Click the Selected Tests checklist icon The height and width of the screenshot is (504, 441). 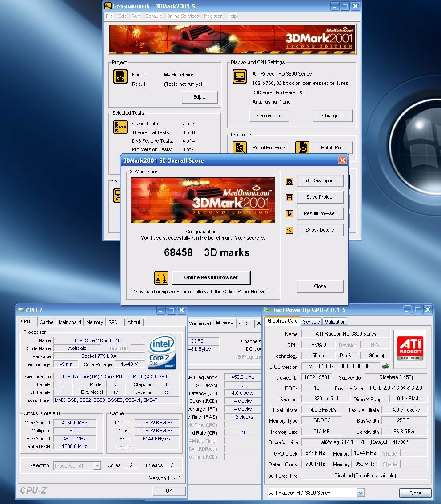120,127
